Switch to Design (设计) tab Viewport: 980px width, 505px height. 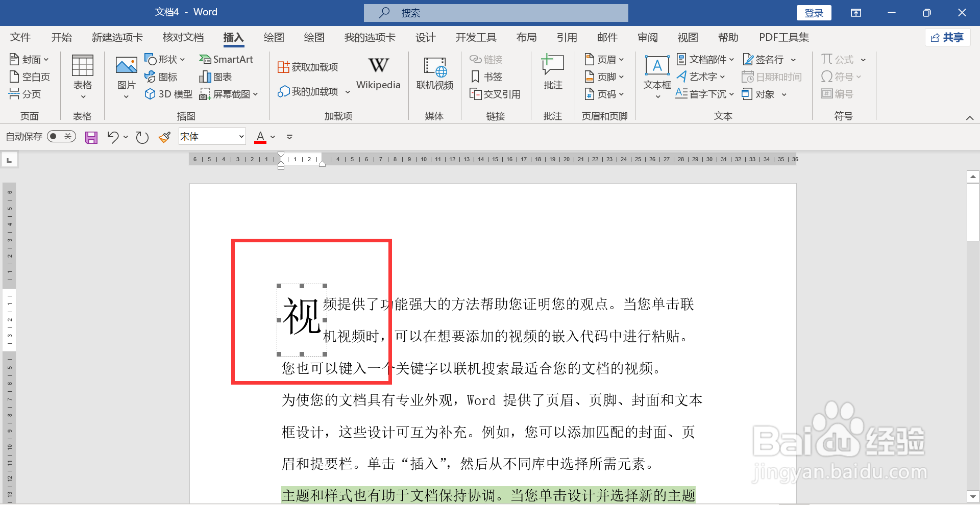pos(425,38)
